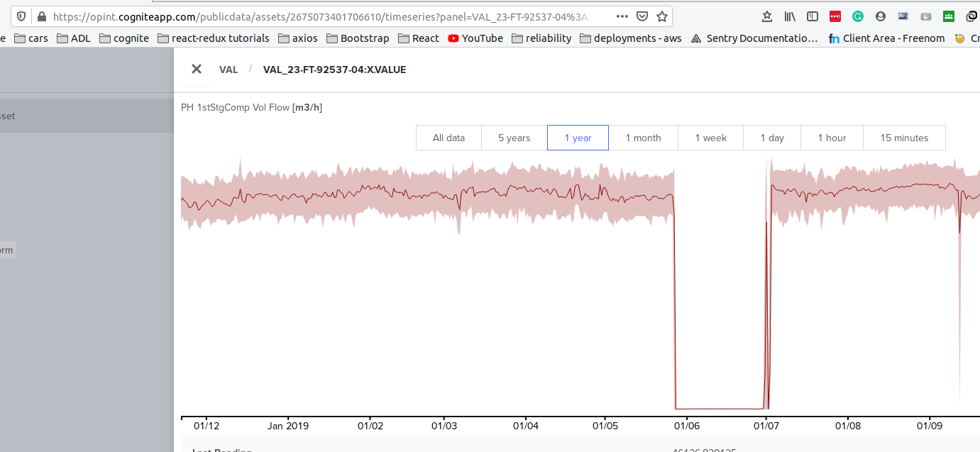
Task: Open the downloads icon in the toolbar
Action: coord(767,16)
